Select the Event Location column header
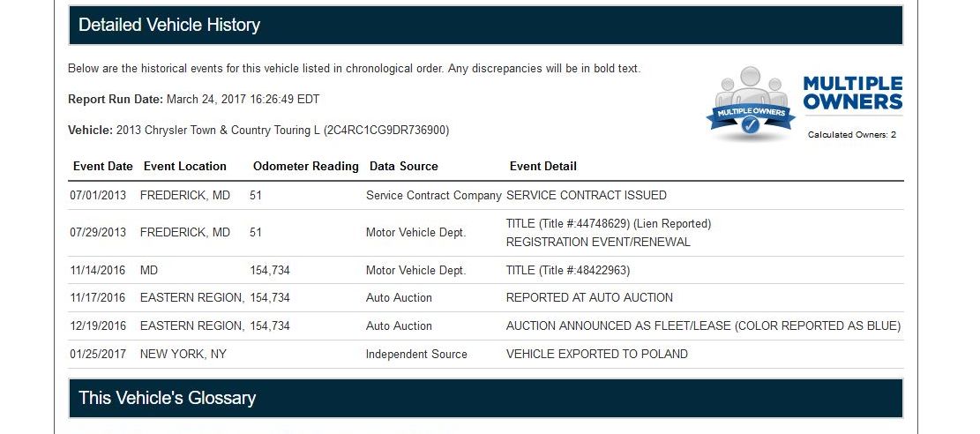The image size is (980, 434). click(185, 167)
